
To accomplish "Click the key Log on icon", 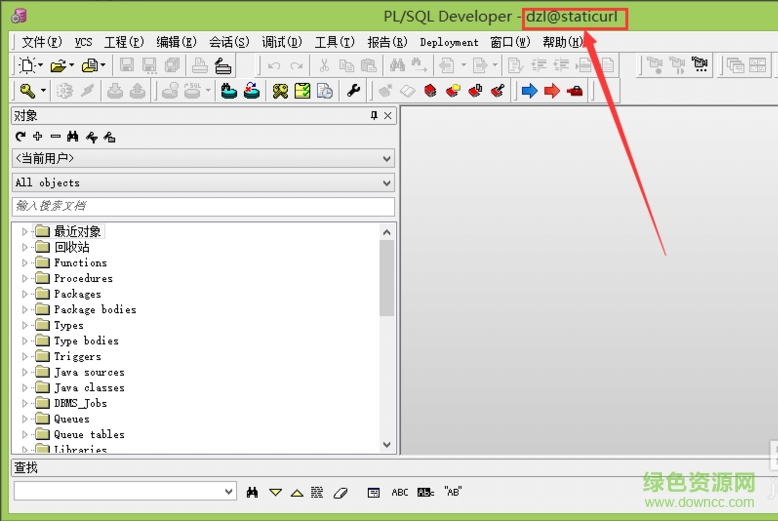I will [x=28, y=91].
